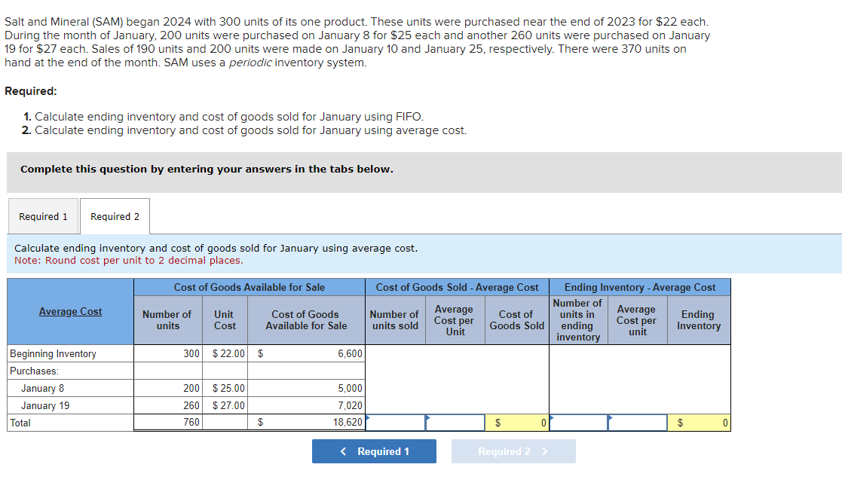The image size is (842, 504).
Task: Click the Required 1 navigation button
Action: [374, 451]
